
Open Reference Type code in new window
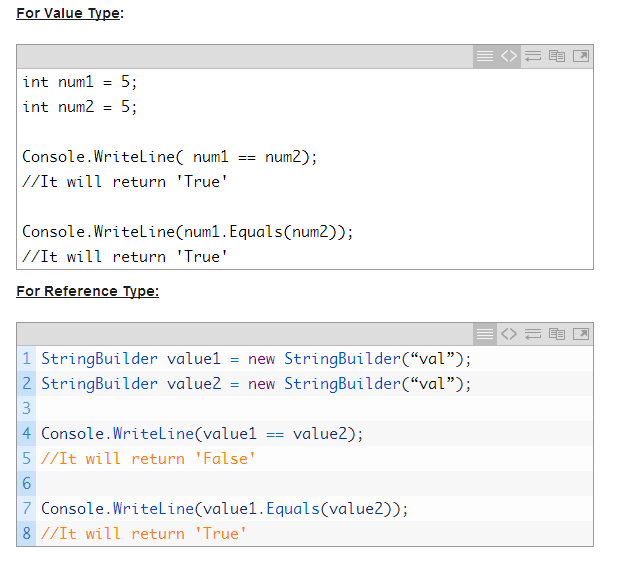[580, 334]
